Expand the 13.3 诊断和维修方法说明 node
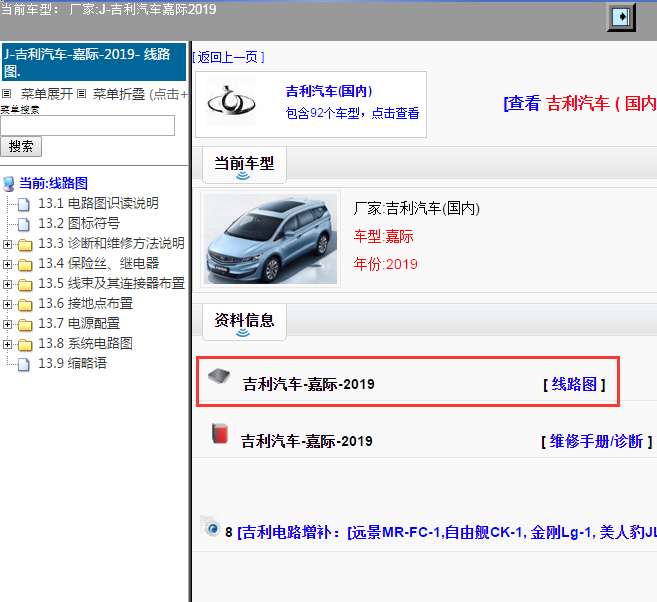Screen dimensions: 657x602 (7, 244)
